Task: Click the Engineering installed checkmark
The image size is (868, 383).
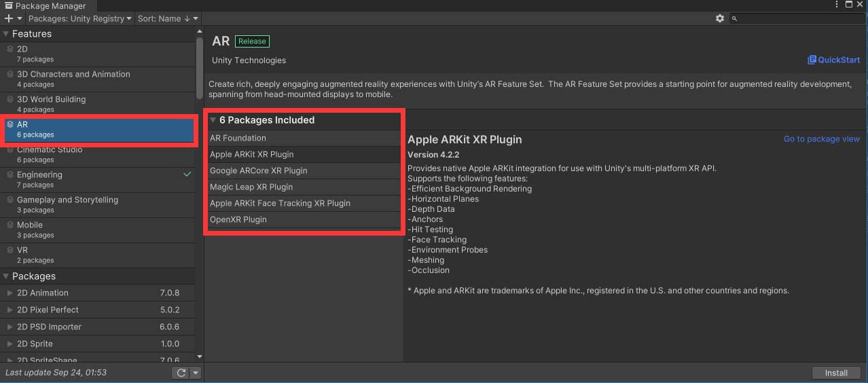Action: tap(187, 175)
